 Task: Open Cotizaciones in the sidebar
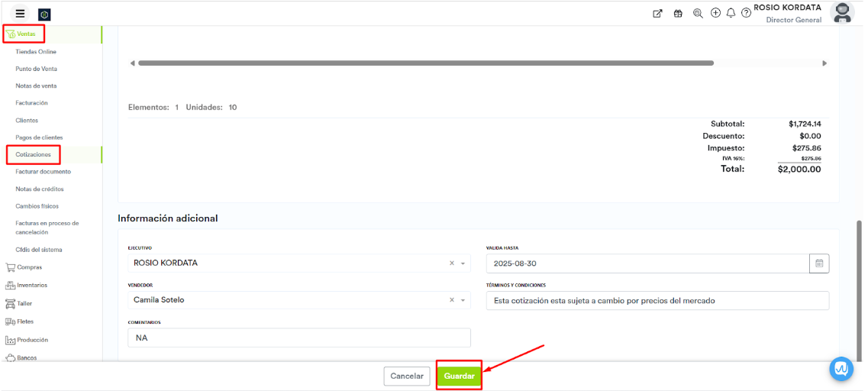point(33,154)
